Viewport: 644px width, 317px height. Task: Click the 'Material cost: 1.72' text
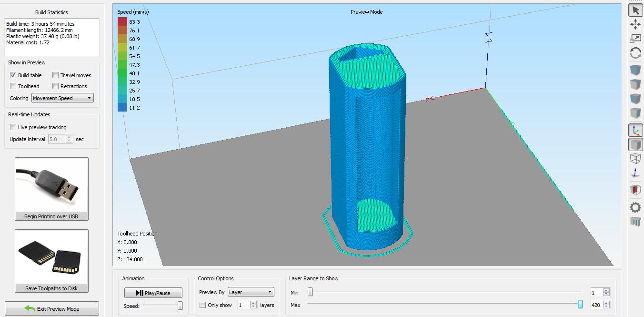pos(28,42)
